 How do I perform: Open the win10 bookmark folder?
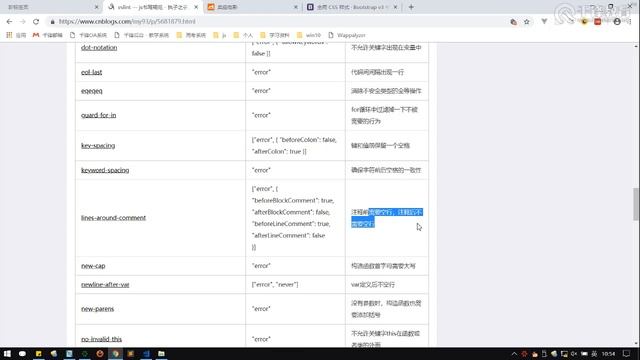(309, 35)
